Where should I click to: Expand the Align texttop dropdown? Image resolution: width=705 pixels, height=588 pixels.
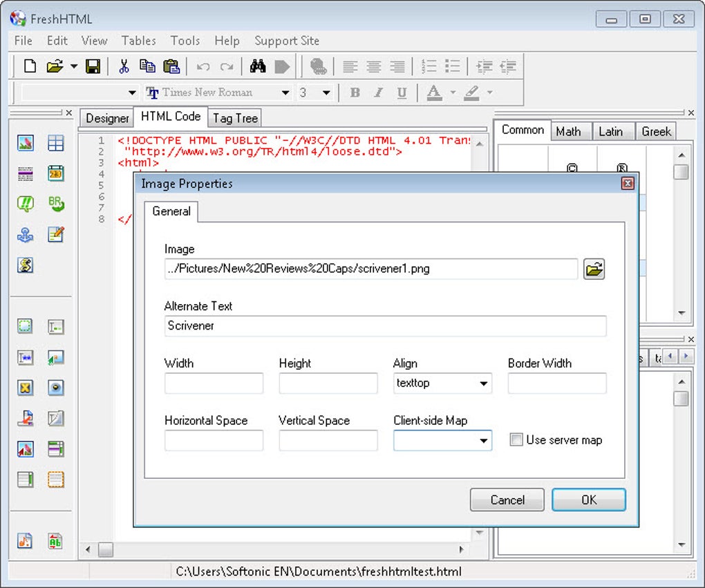click(483, 383)
